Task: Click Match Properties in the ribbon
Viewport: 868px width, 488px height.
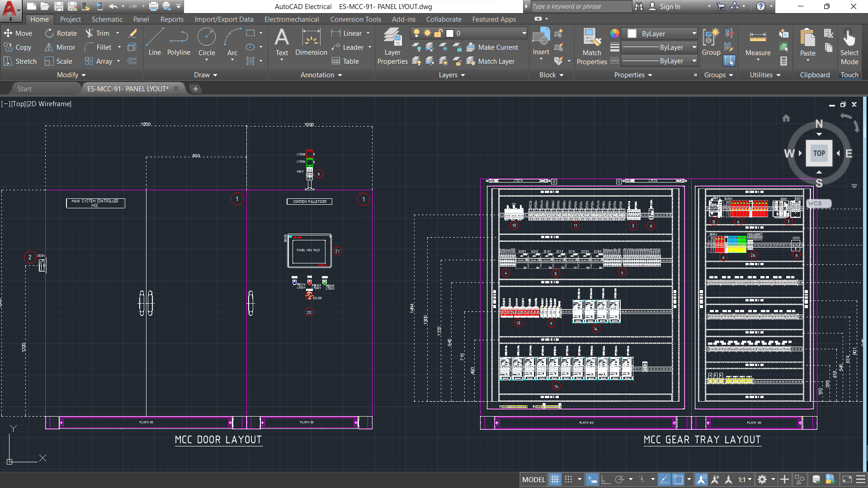Action: pyautogui.click(x=591, y=45)
